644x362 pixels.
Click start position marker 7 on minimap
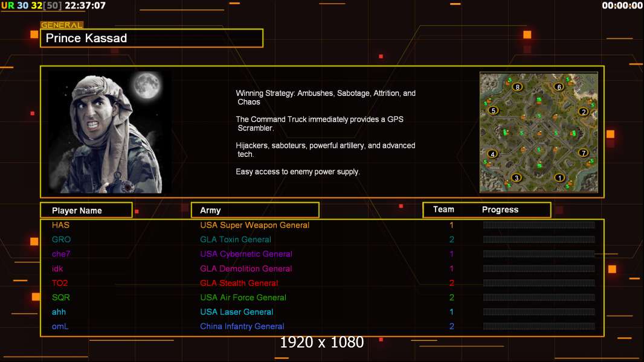coord(583,153)
